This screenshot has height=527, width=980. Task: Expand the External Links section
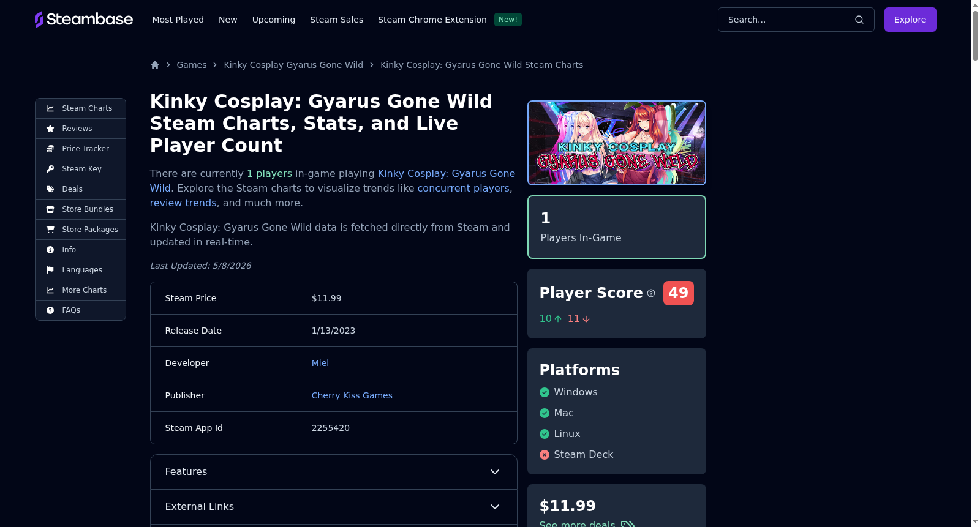click(334, 507)
